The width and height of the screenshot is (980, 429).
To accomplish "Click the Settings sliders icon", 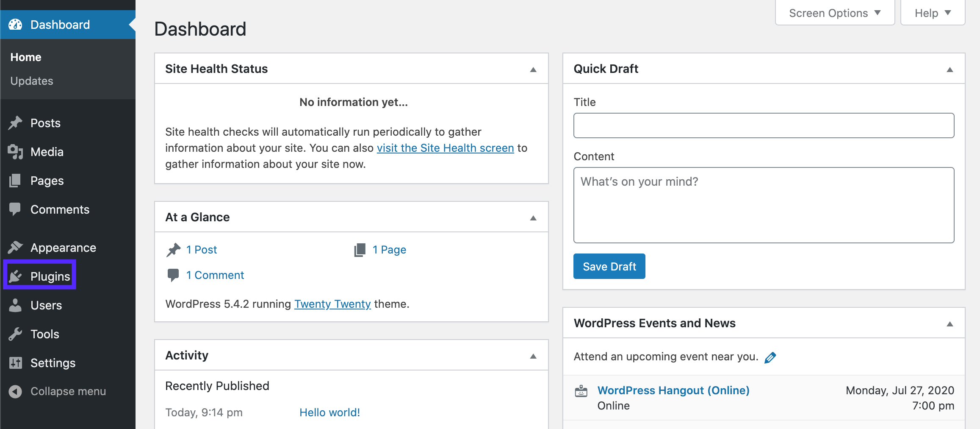I will (15, 363).
